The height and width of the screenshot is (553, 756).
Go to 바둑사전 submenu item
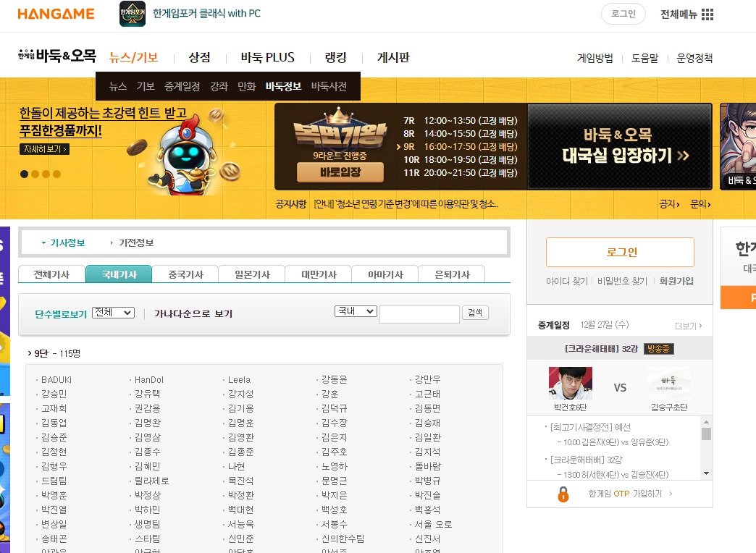pos(329,86)
